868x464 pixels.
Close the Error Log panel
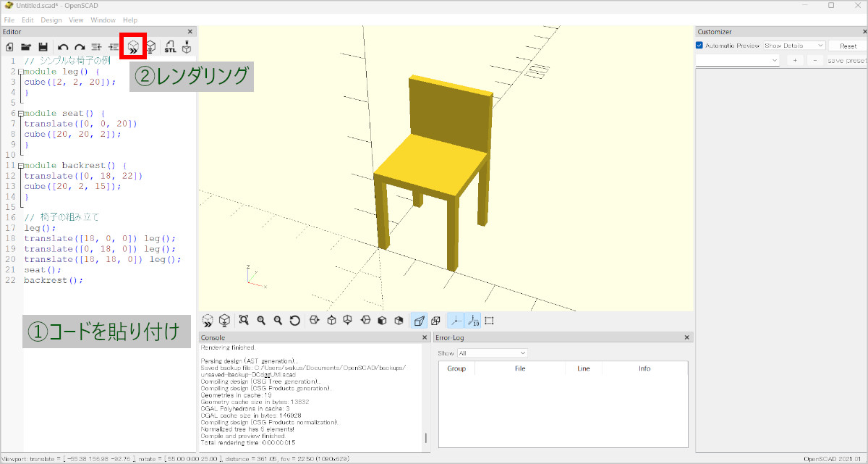[687, 338]
